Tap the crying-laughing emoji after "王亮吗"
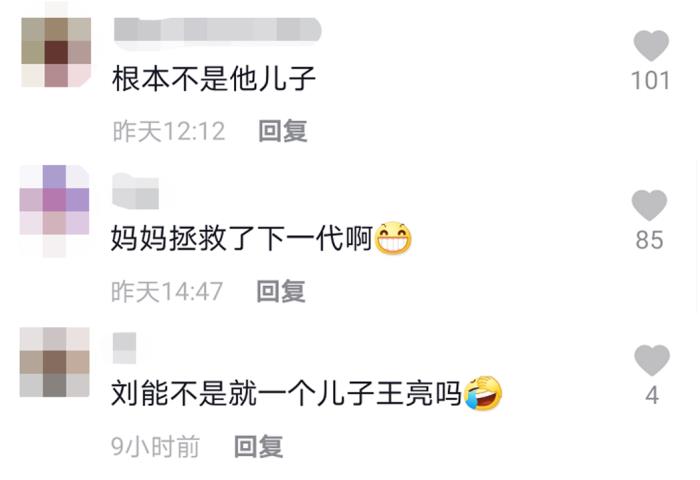The width and height of the screenshot is (700, 480). pyautogui.click(x=483, y=393)
